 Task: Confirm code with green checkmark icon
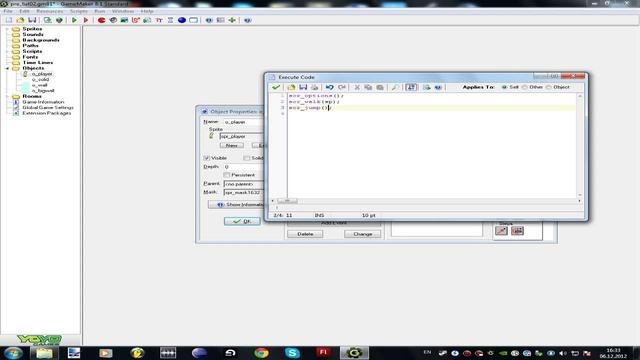coord(276,87)
